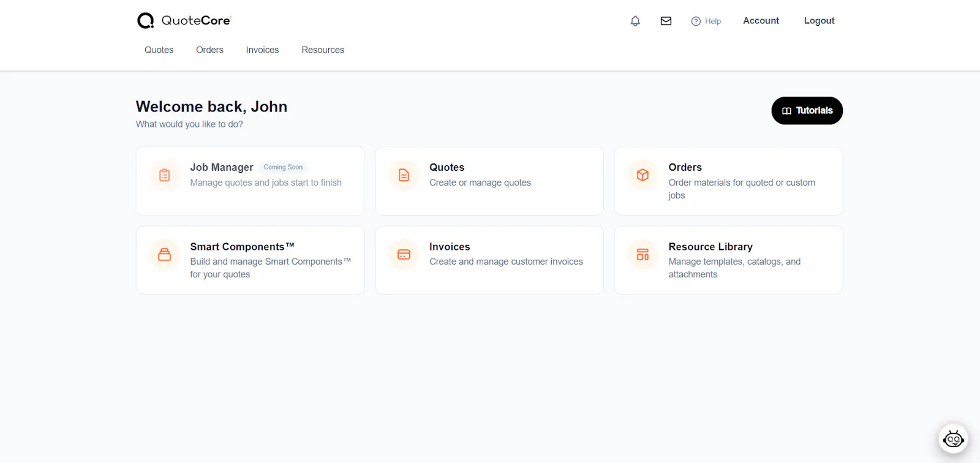Click the Smart Components™ heading
The image size is (980, 463).
(x=242, y=246)
